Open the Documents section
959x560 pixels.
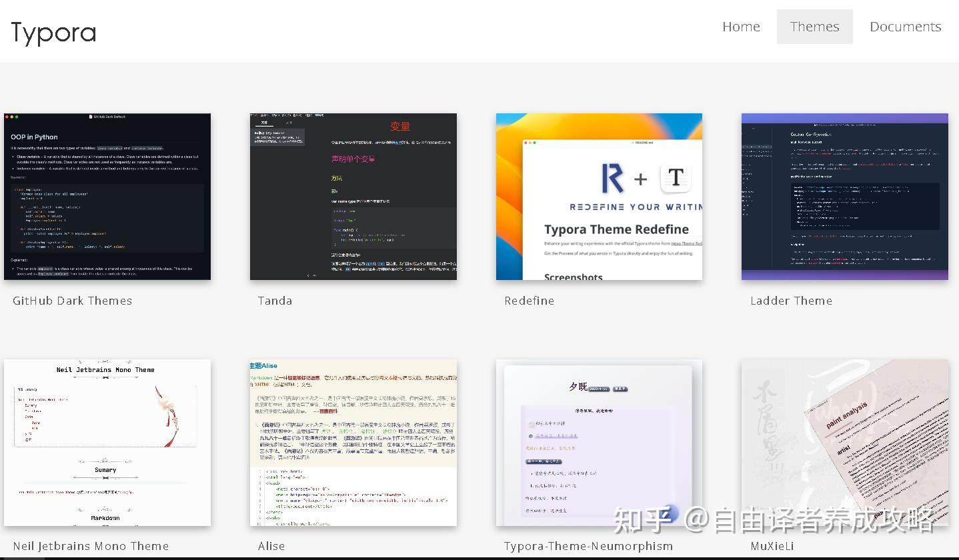click(x=905, y=27)
